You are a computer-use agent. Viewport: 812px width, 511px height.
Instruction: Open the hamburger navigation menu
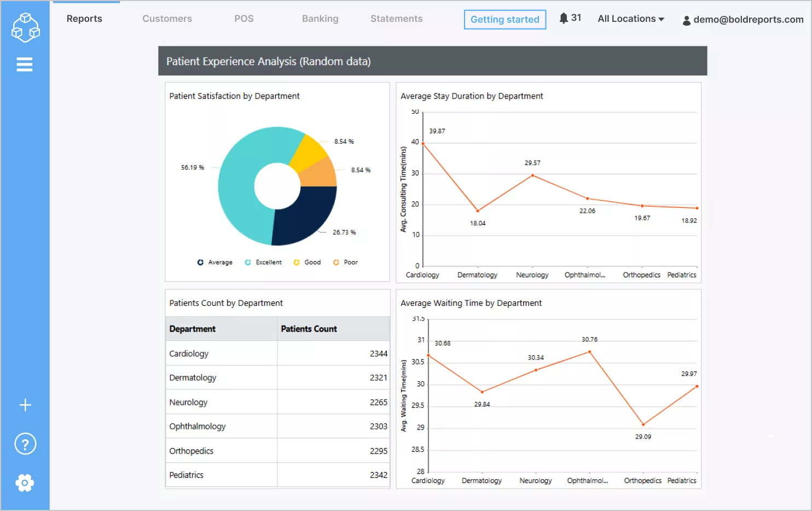pos(25,65)
